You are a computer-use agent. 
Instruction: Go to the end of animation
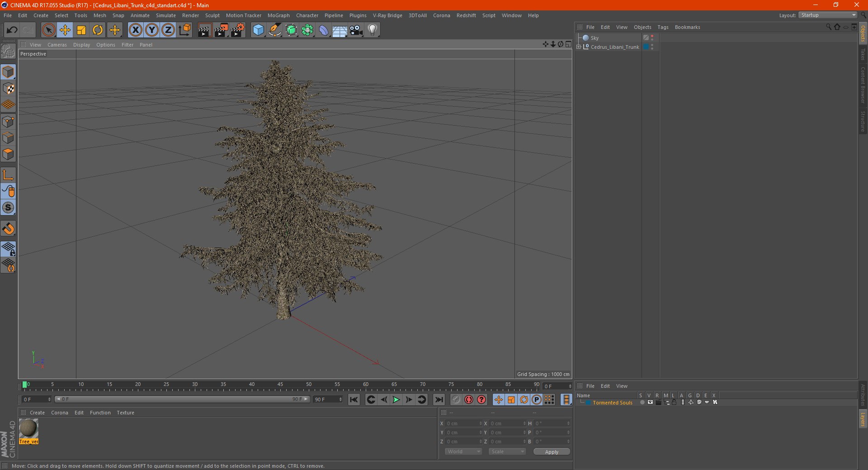pyautogui.click(x=439, y=399)
